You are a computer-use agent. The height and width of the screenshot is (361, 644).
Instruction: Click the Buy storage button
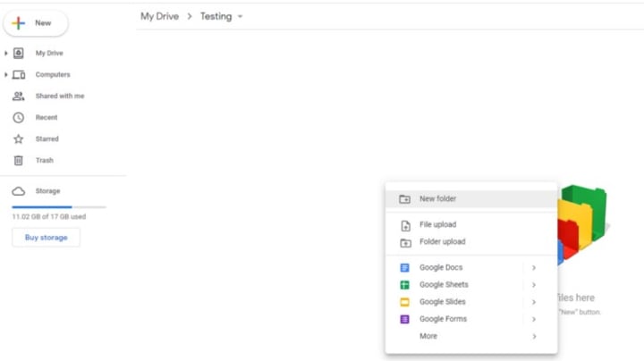click(x=46, y=238)
